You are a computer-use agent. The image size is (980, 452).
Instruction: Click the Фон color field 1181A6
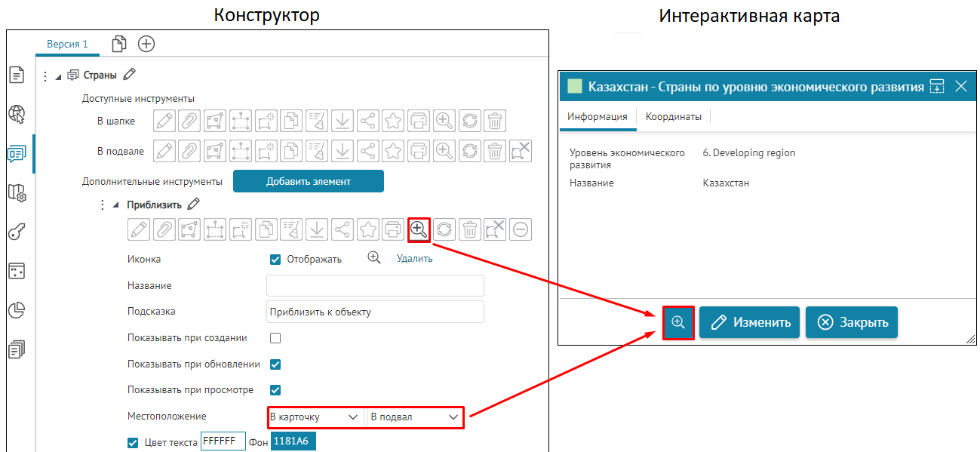click(293, 441)
